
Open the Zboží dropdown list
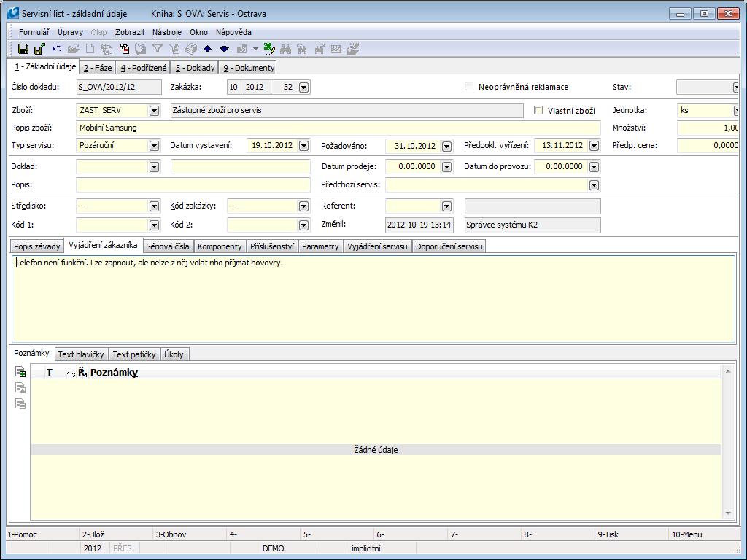(x=154, y=111)
